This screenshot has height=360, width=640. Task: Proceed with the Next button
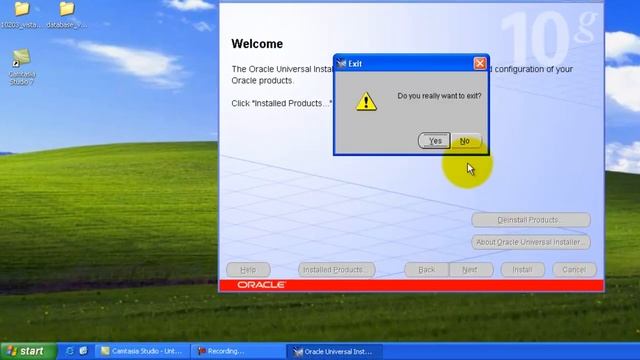click(x=471, y=270)
